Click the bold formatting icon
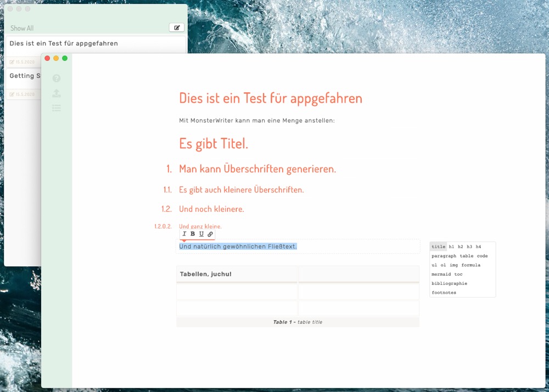Image resolution: width=549 pixels, height=392 pixels. pyautogui.click(x=193, y=234)
